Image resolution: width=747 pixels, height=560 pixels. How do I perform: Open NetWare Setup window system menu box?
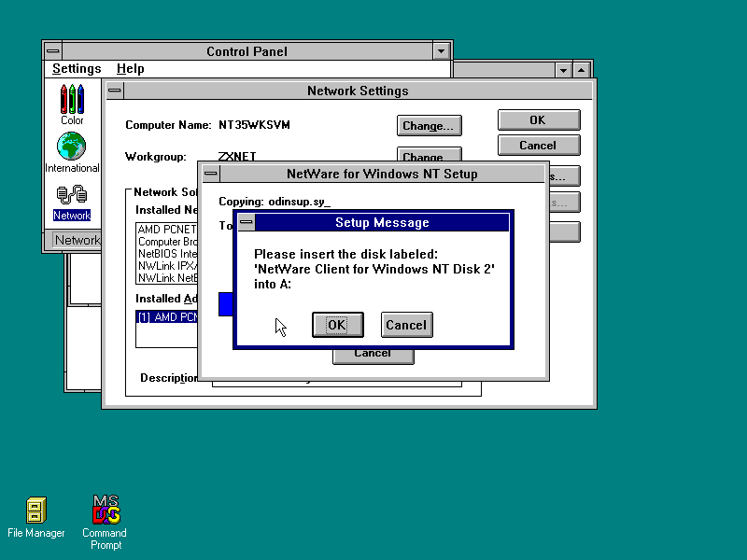pyautogui.click(x=211, y=174)
